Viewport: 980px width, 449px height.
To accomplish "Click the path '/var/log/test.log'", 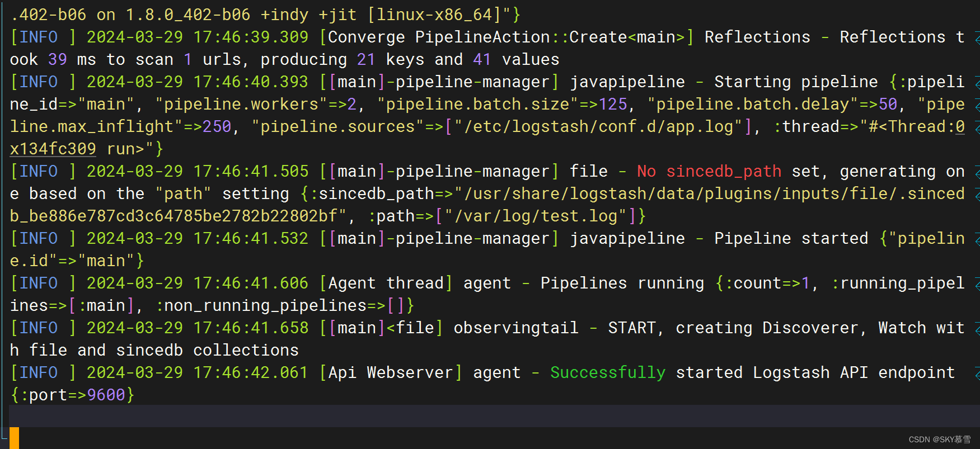I will (x=536, y=216).
